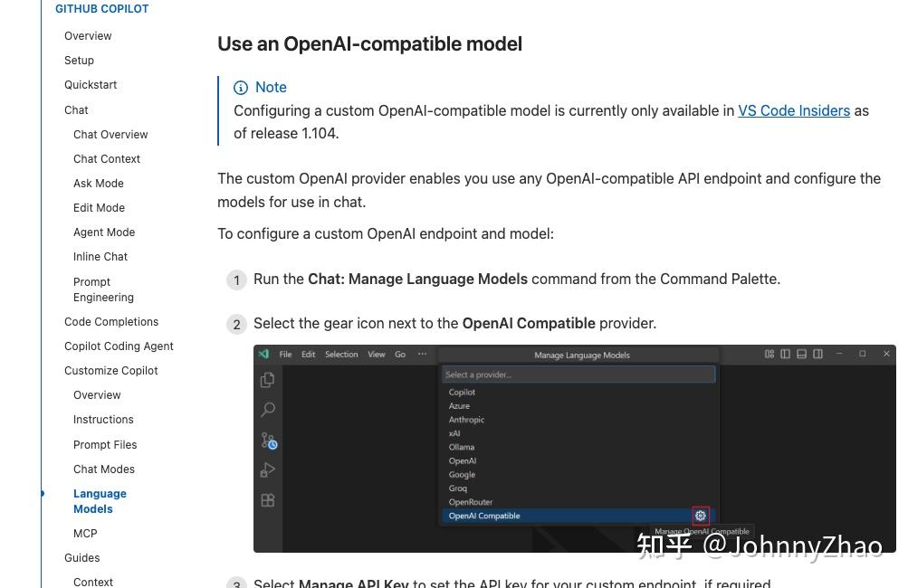Open the Search magnifier icon in activity bar
The image size is (908, 588).
tap(268, 410)
